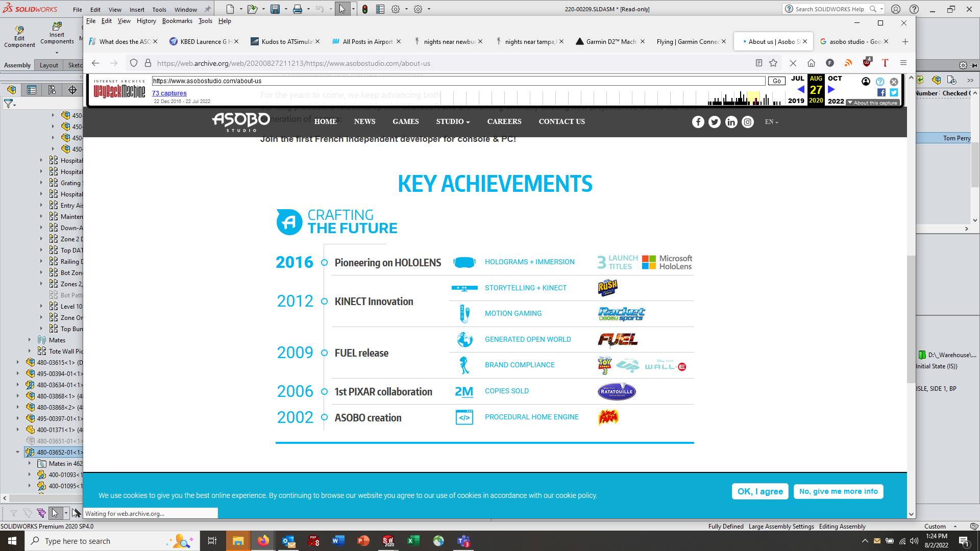Click the Asobo Instagram icon

click(747, 122)
